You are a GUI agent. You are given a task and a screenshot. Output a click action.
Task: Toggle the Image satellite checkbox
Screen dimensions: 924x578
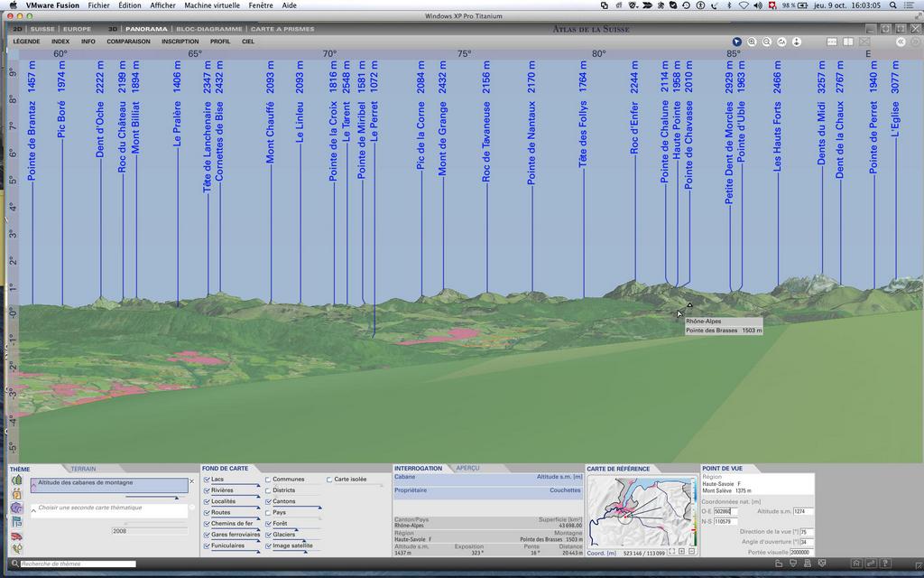(x=268, y=545)
